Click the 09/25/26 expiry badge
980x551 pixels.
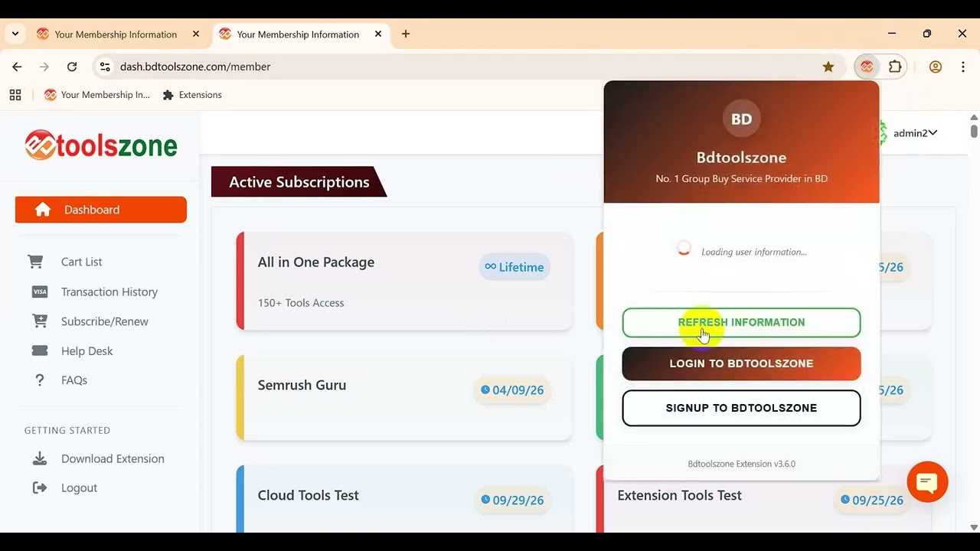tap(872, 500)
